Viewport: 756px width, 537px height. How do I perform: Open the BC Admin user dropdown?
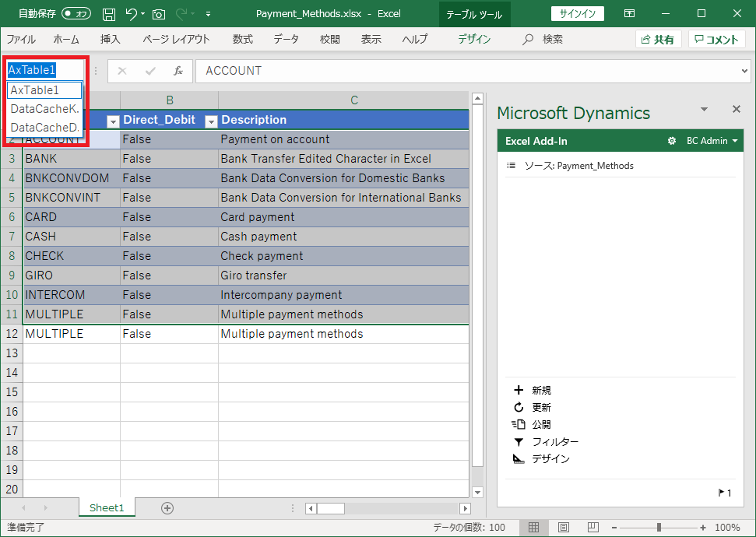pos(712,141)
